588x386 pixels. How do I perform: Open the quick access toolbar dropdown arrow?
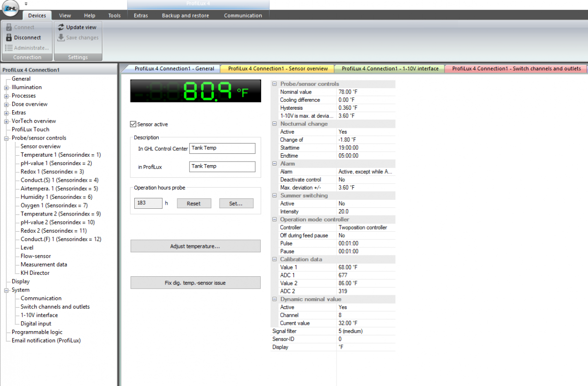(26, 4)
